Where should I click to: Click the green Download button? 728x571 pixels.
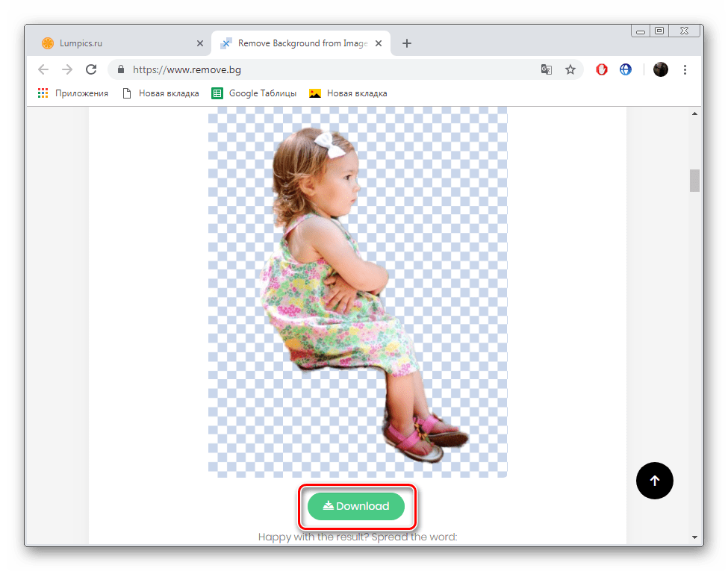pyautogui.click(x=355, y=506)
